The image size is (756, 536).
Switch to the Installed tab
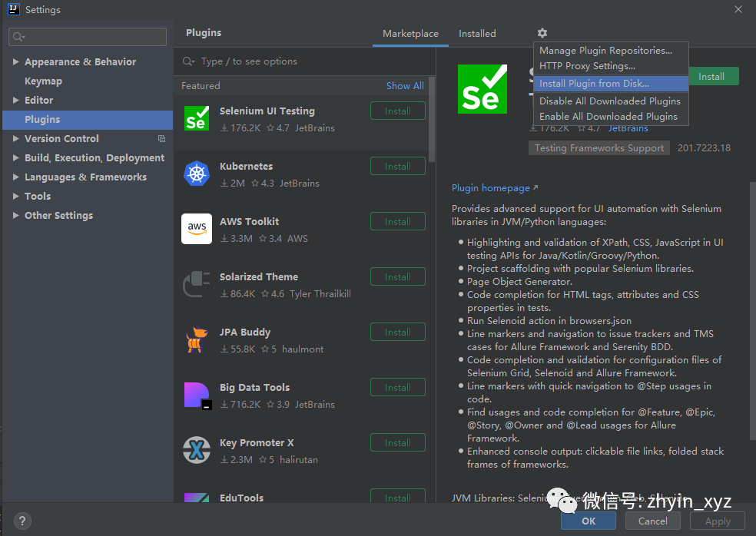477,34
